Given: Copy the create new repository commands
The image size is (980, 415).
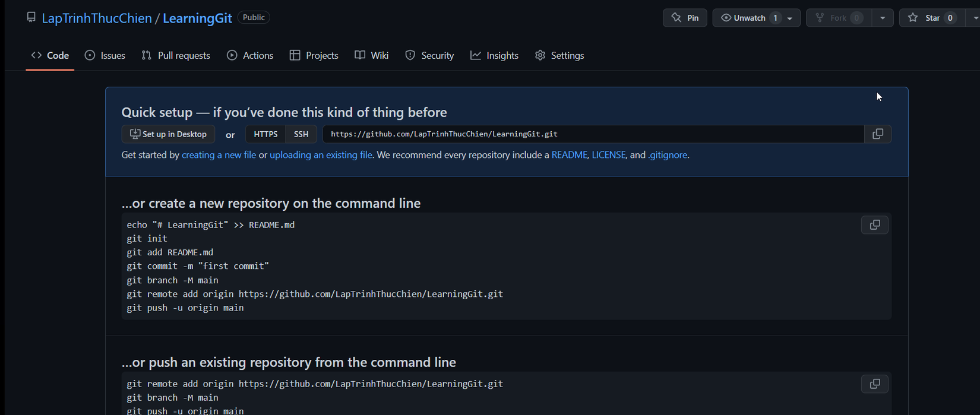Looking at the screenshot, I should pyautogui.click(x=874, y=225).
